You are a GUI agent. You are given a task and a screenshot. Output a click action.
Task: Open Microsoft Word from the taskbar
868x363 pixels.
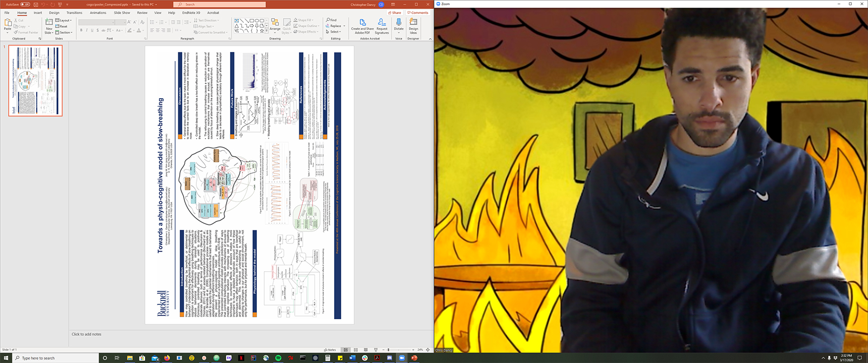click(352, 358)
